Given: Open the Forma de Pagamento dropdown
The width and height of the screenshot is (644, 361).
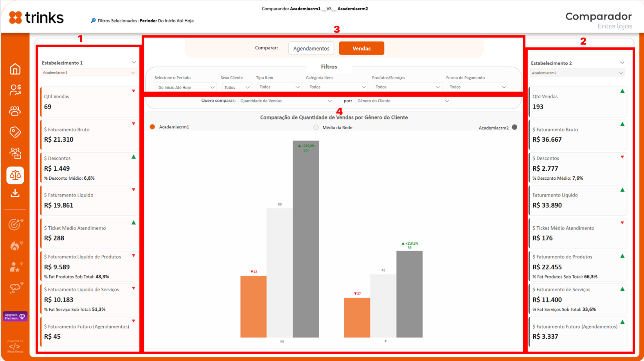Looking at the screenshot, I should click(478, 87).
